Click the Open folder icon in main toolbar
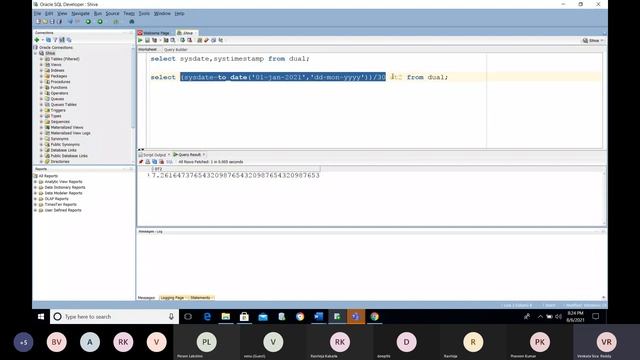 [45, 21]
